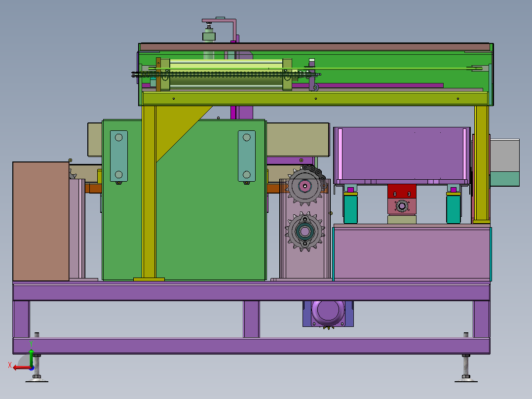This screenshot has width=532, height=399.
Task: Select the right teal slotted bracket on green panel
Action: tap(247, 156)
